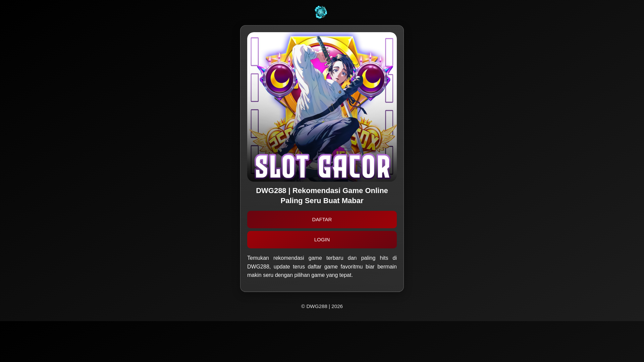Click the teal DWG288 logo icon at top
The image size is (644, 362).
pyautogui.click(x=321, y=12)
